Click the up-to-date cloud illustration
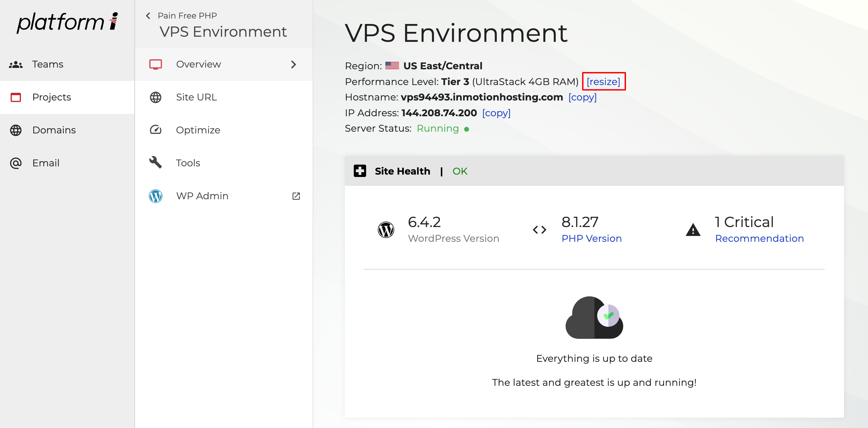 [594, 318]
